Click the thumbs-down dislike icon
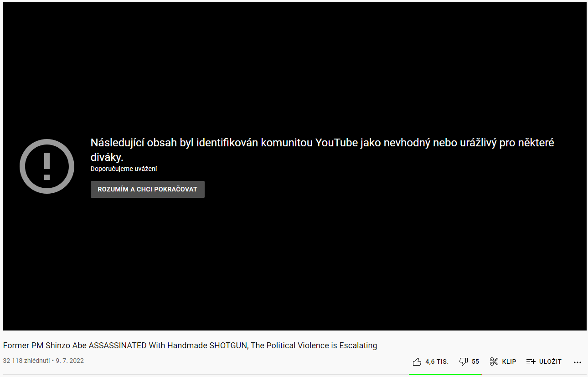 point(464,362)
